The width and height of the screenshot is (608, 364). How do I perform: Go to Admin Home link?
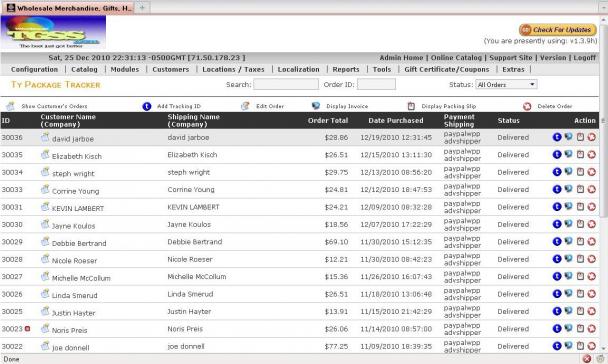[401, 57]
